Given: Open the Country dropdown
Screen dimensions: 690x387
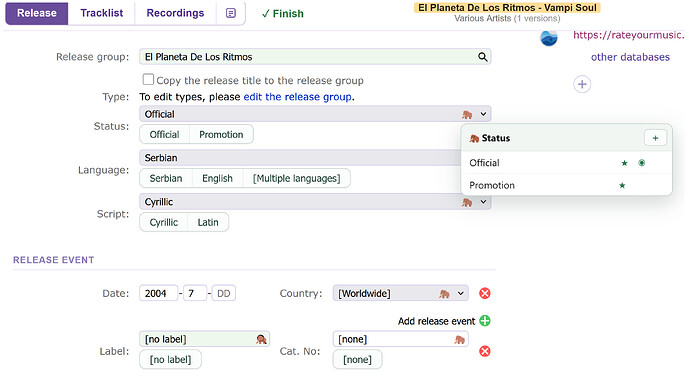Looking at the screenshot, I should 460,294.
